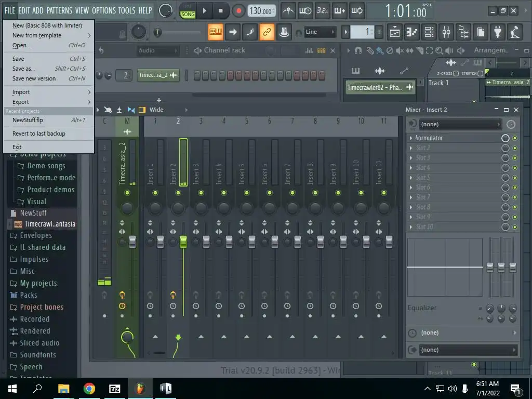Image resolution: width=532 pixels, height=399 pixels.
Task: Open the EDIT menu
Action: (24, 10)
